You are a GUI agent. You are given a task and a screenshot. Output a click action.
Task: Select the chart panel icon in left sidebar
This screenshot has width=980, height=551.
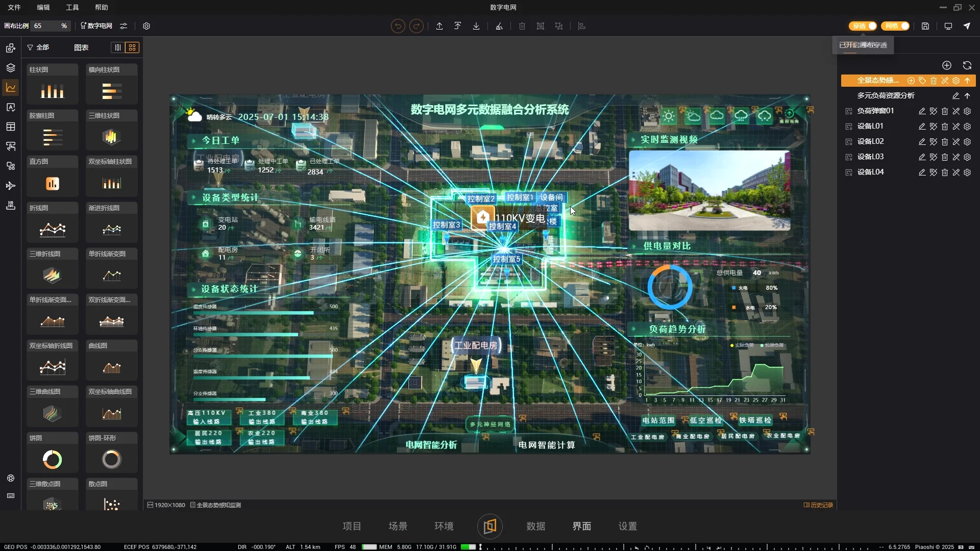pyautogui.click(x=11, y=88)
